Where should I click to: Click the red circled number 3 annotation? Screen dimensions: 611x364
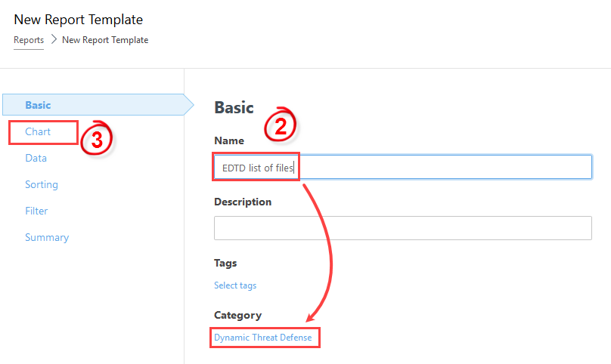click(x=96, y=138)
